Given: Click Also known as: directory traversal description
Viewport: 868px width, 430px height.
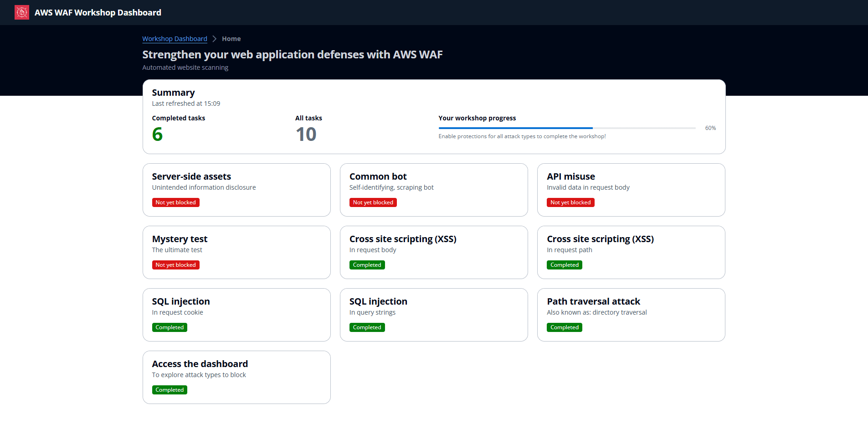Looking at the screenshot, I should (597, 312).
